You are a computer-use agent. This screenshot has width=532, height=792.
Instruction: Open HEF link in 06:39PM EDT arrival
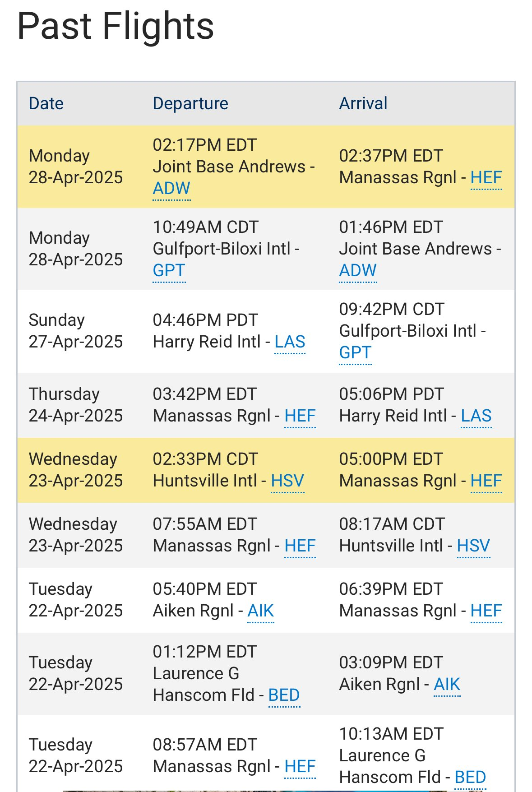pos(486,611)
